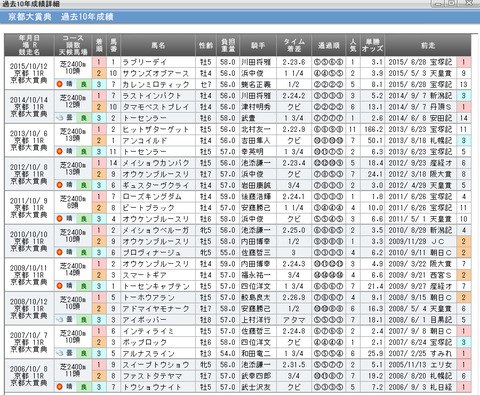Click the sunny weather icon for 2013/10/6 race

click(60, 151)
